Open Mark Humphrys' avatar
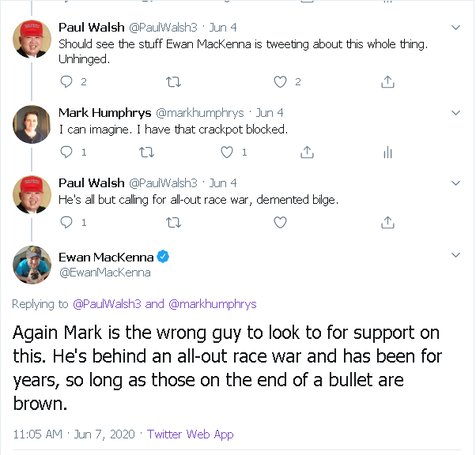This screenshot has height=455, width=476. (32, 125)
